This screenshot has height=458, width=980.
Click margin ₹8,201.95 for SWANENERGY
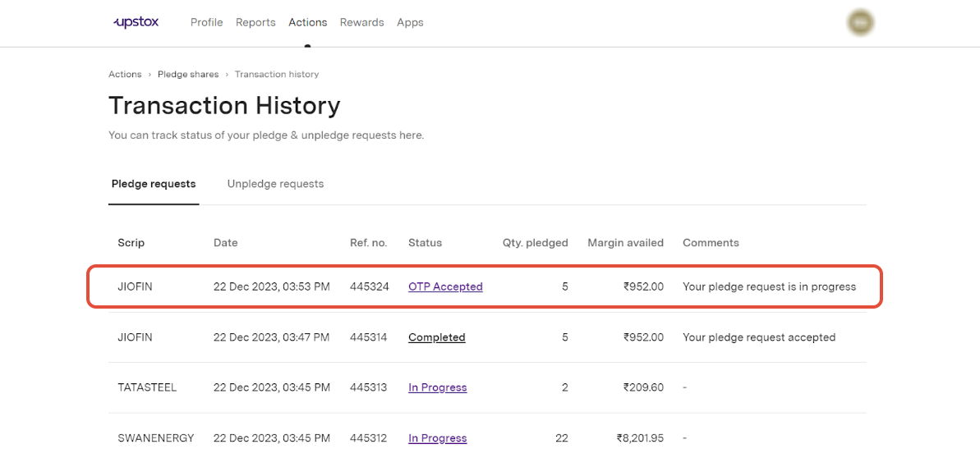(640, 438)
